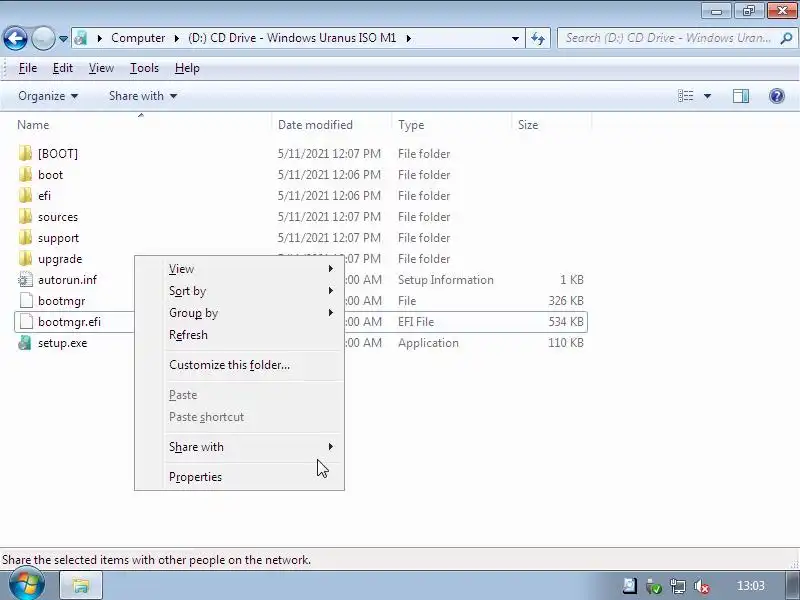Click the search magnifier icon
This screenshot has width=800, height=600.
point(786,38)
